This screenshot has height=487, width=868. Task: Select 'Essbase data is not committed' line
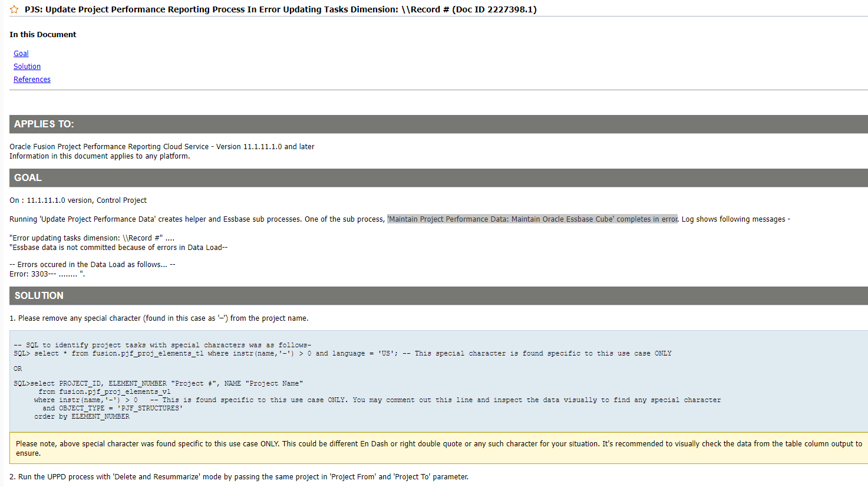pyautogui.click(x=118, y=248)
